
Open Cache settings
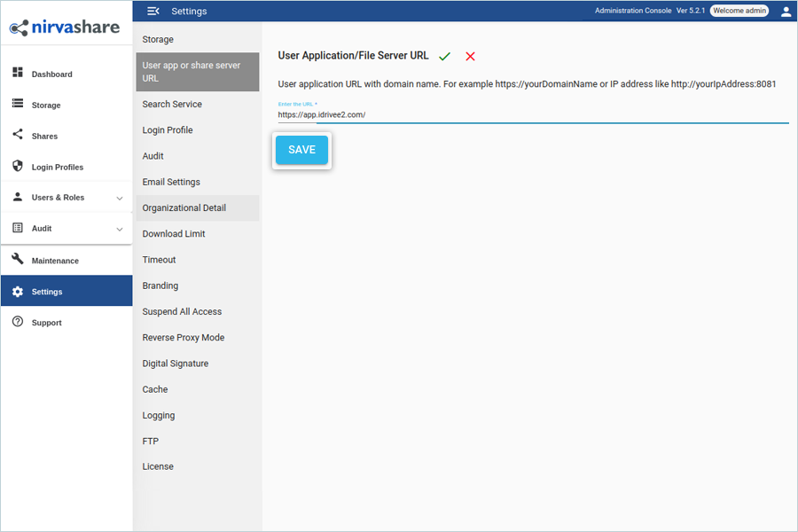pos(198,389)
